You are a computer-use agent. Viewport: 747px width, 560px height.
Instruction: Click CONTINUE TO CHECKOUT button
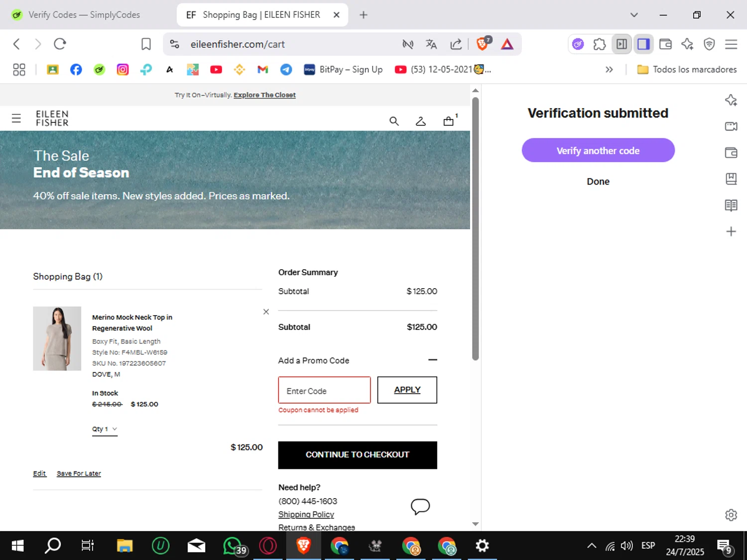tap(358, 455)
